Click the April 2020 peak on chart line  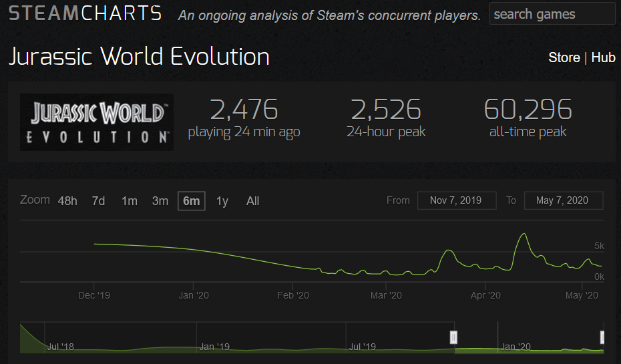[x=524, y=234]
